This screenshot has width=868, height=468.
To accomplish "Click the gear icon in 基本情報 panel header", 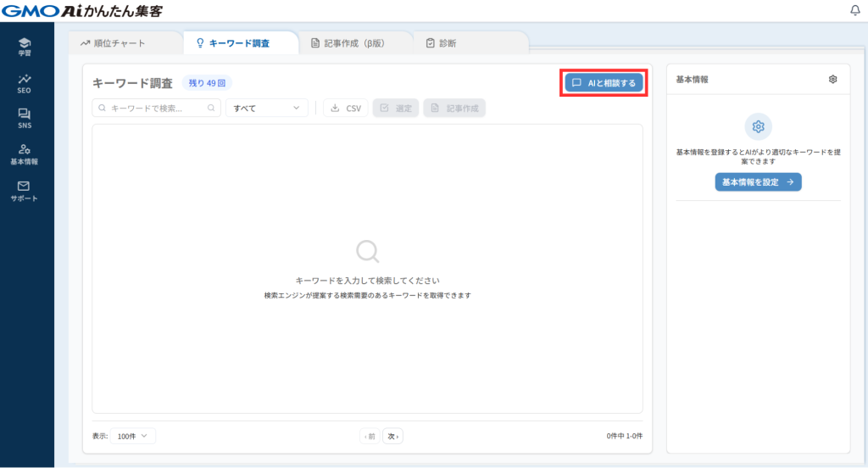I will coord(832,79).
